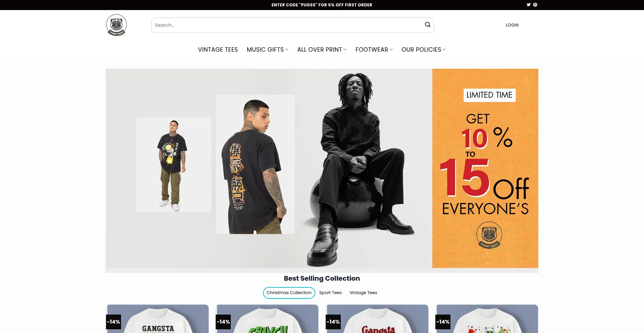Switch to Vintage Tees collection tab
Image resolution: width=644 pixels, height=333 pixels.
coord(363,293)
